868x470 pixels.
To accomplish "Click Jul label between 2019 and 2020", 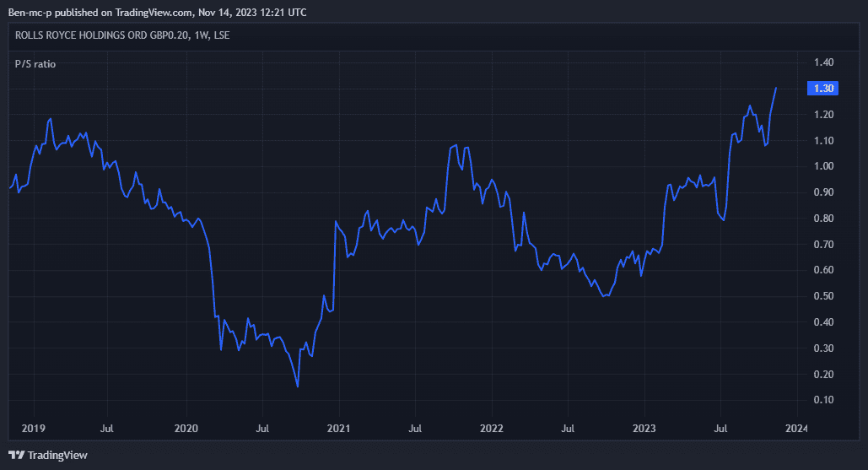I will click(x=108, y=429).
